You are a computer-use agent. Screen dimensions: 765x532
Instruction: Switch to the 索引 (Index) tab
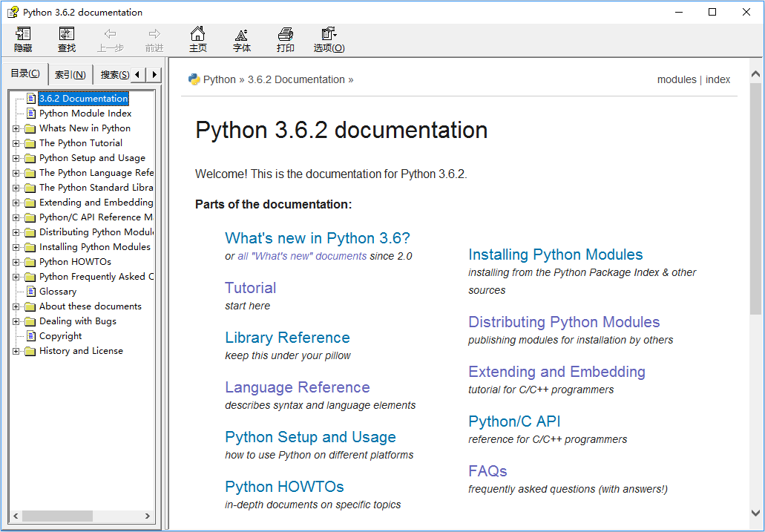tap(70, 75)
